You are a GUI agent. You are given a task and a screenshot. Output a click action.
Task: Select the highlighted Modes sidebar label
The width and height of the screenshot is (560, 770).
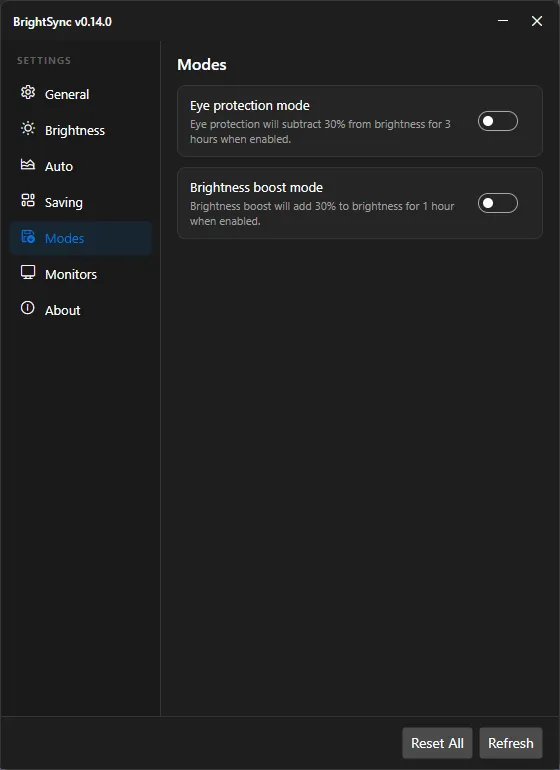point(64,239)
